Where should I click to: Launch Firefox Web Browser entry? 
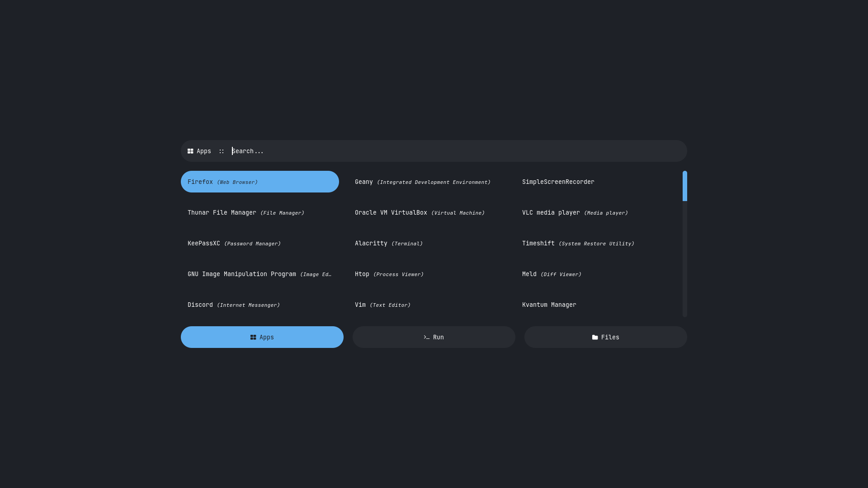[x=259, y=182]
